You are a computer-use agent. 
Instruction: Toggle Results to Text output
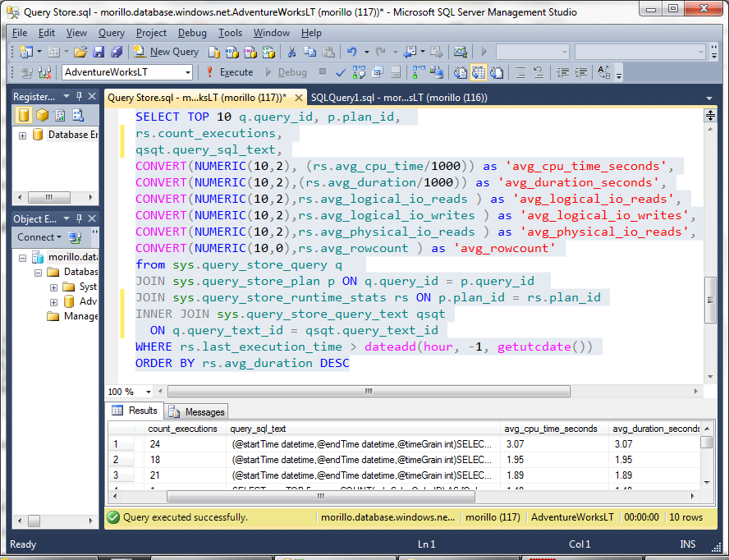[x=461, y=72]
